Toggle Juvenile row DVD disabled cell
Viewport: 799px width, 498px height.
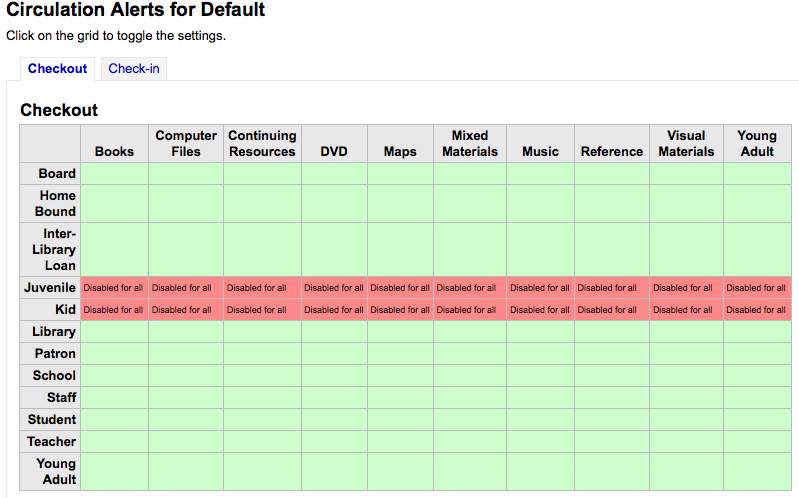tap(334, 288)
